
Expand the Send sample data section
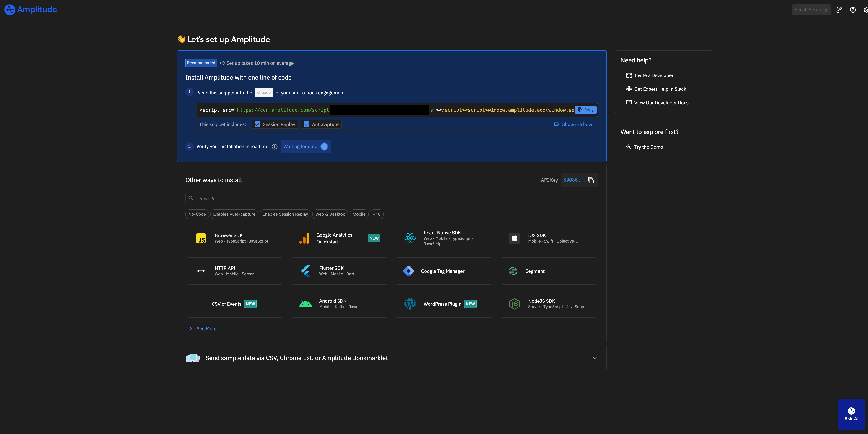(x=594, y=358)
